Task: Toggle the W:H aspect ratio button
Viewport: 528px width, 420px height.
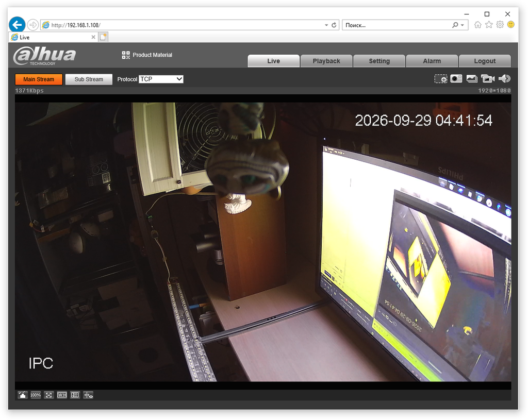Action: 62,395
